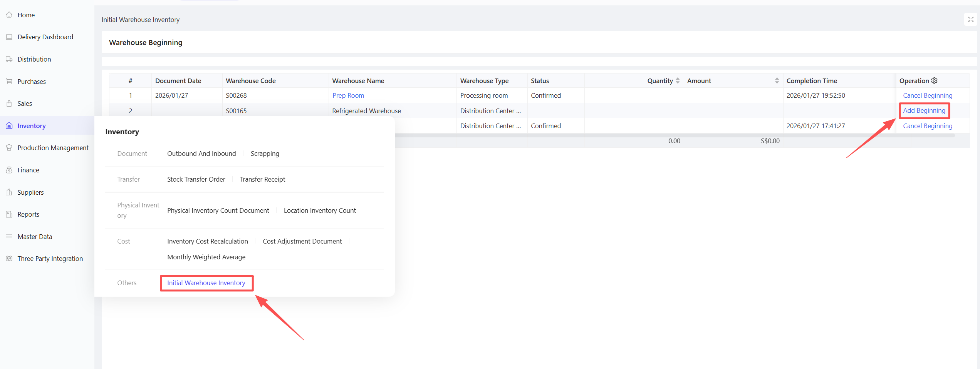
Task: Click Add Beginning for Refrigerated Warehouse
Action: [924, 111]
